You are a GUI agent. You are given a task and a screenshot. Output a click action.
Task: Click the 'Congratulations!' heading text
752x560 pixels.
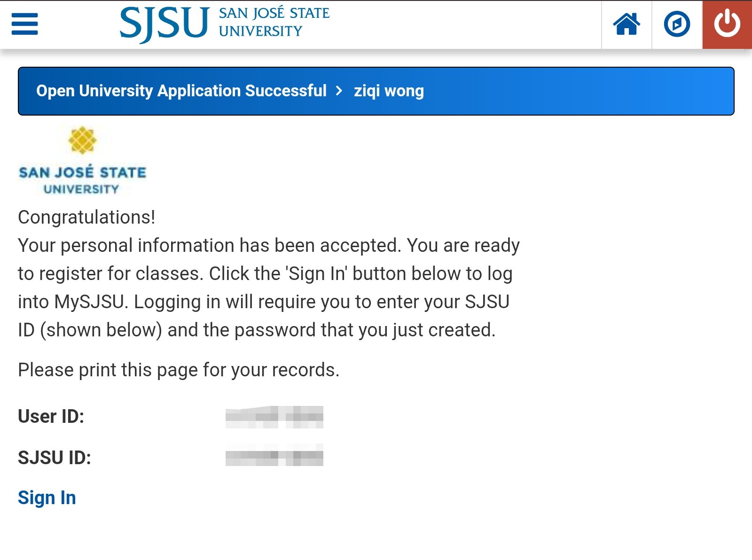coord(86,217)
